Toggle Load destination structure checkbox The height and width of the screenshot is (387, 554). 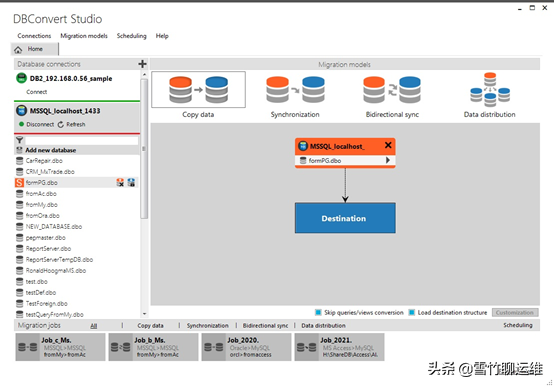pyautogui.click(x=412, y=312)
